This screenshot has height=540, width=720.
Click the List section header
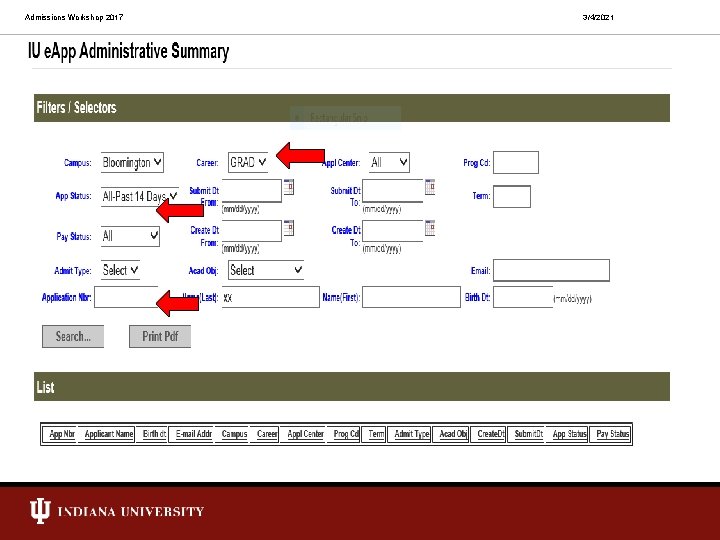pos(352,387)
